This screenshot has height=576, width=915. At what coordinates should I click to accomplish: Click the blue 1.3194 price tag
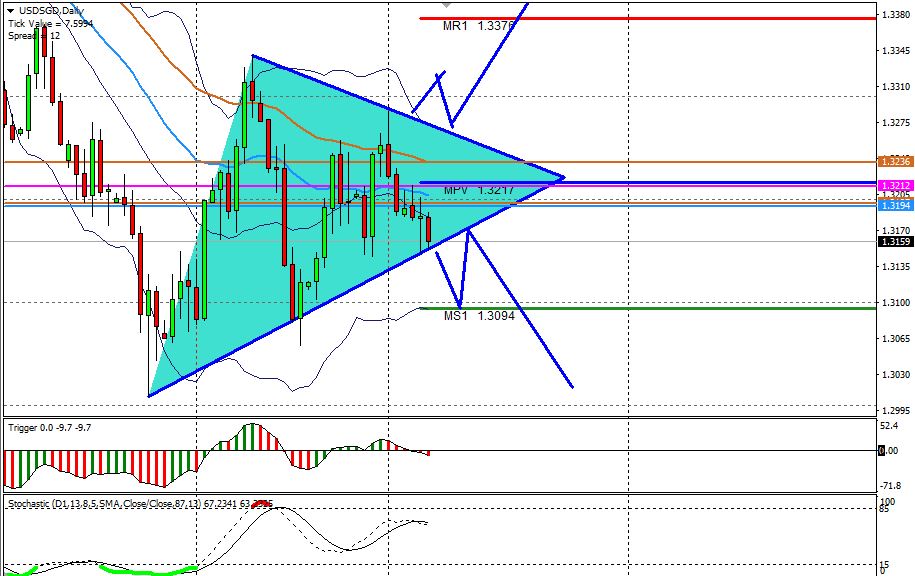(895, 205)
